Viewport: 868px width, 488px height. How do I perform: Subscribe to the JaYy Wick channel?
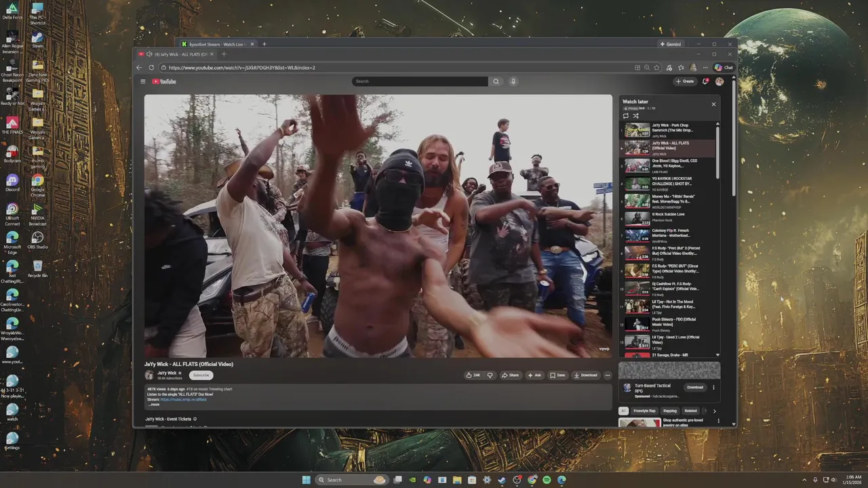[201, 375]
